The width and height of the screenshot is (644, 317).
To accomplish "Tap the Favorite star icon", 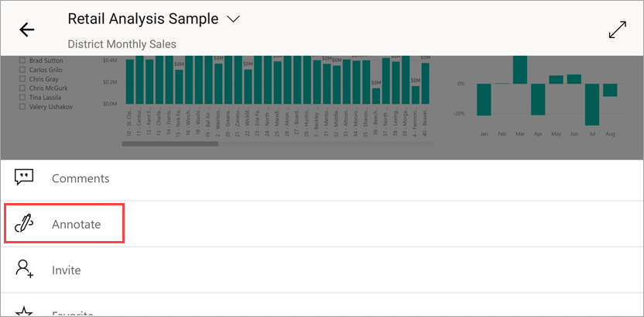I will [24, 312].
